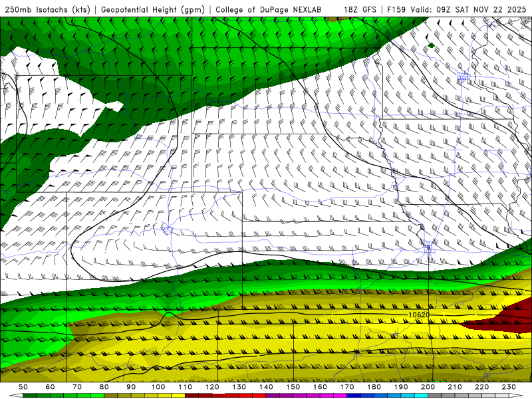Click the "Geopotential Height (gpm)" title text
The height and width of the screenshot is (399, 532).
153,9
